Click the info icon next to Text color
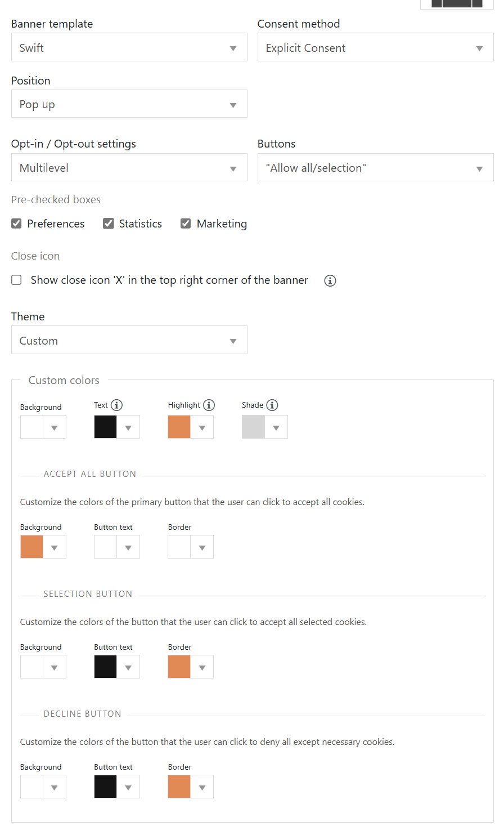The height and width of the screenshot is (835, 504). pyautogui.click(x=116, y=405)
